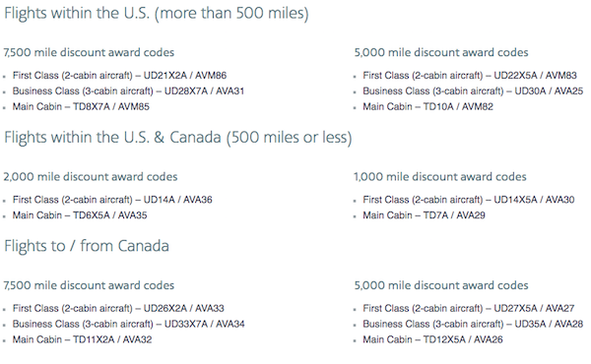
Task: Click the 'Flights within the U.S. (more than 500 miles)' heading
Action: [x=157, y=14]
